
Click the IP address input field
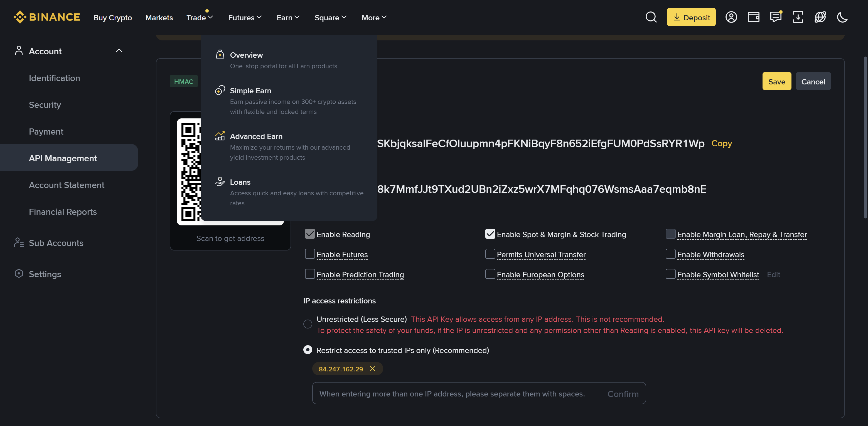tap(479, 393)
